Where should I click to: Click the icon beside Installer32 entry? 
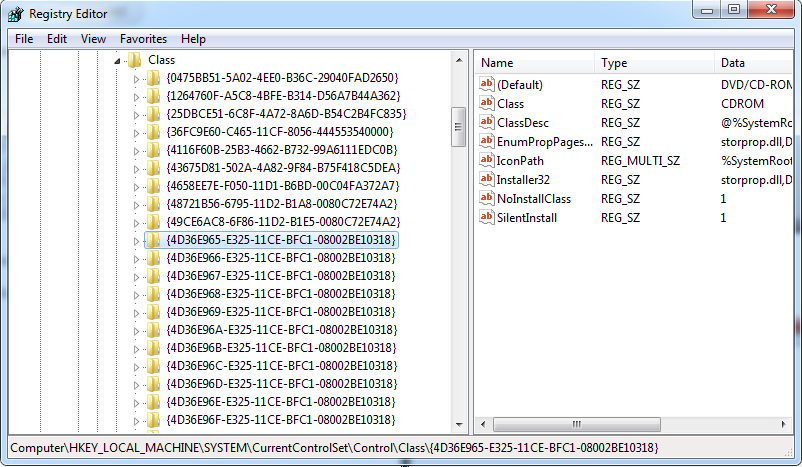click(x=487, y=180)
